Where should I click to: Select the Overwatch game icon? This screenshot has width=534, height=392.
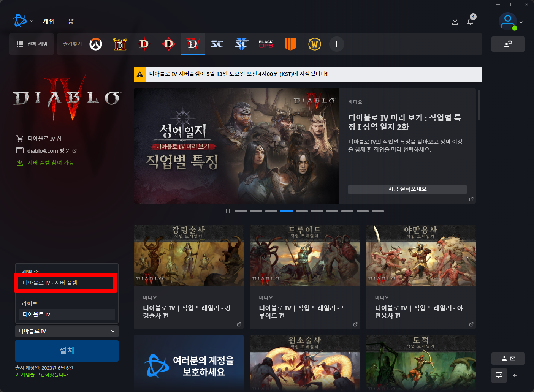pyautogui.click(x=96, y=44)
